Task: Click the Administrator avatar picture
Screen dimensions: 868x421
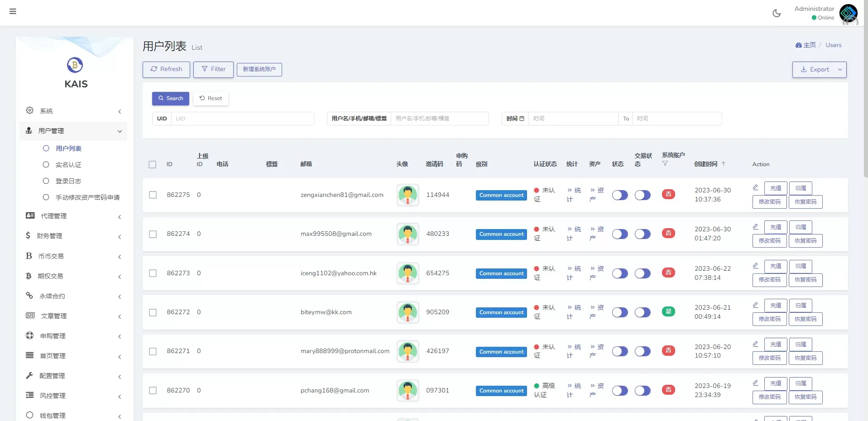Action: (x=848, y=13)
